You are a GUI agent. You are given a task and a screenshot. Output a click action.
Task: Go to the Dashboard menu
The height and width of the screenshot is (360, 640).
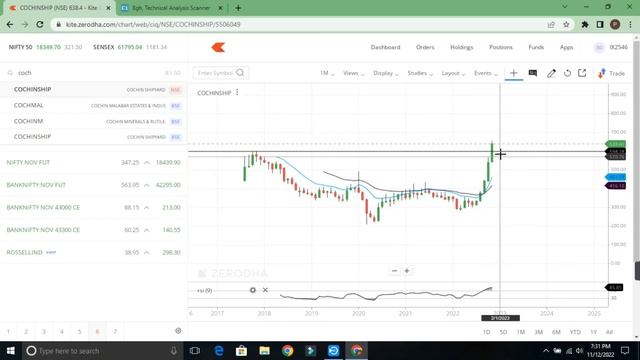[385, 47]
